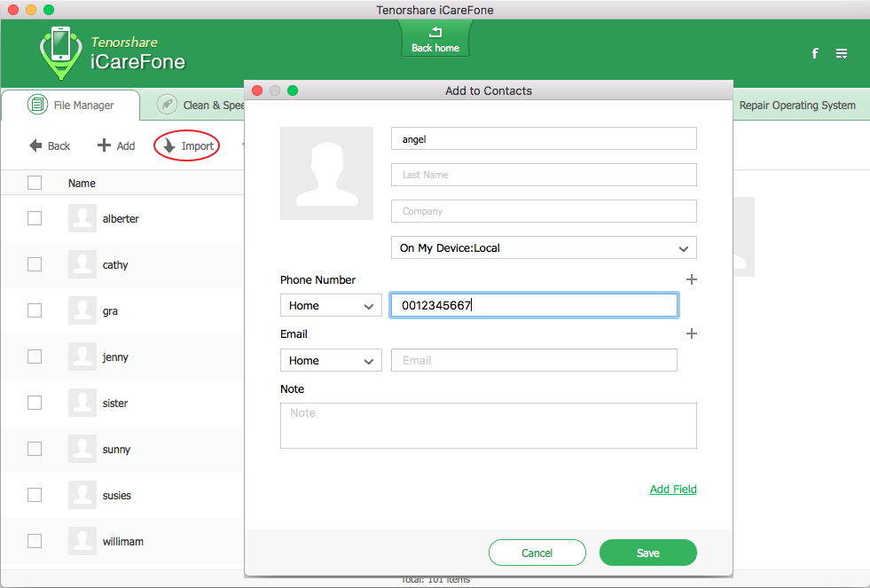The image size is (870, 588).
Task: Click the Import arrow icon
Action: (x=169, y=145)
